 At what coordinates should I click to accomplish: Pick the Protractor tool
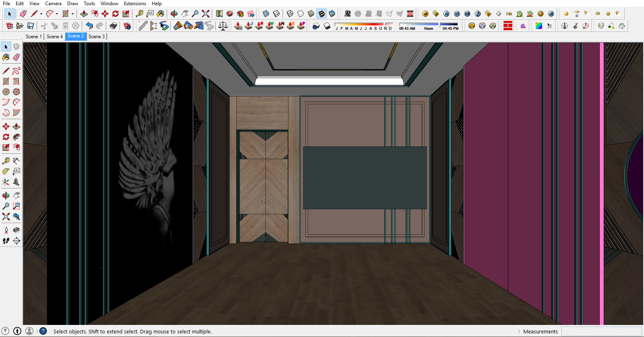click(x=6, y=171)
